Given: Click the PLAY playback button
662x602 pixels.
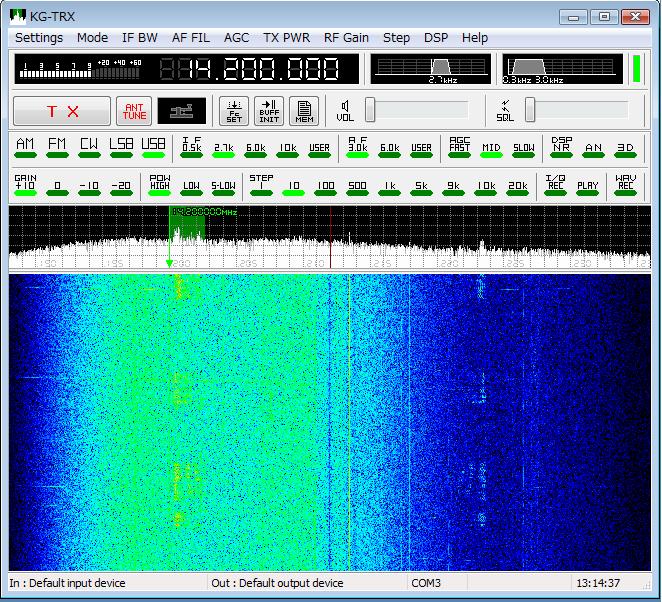Looking at the screenshot, I should coord(588,185).
